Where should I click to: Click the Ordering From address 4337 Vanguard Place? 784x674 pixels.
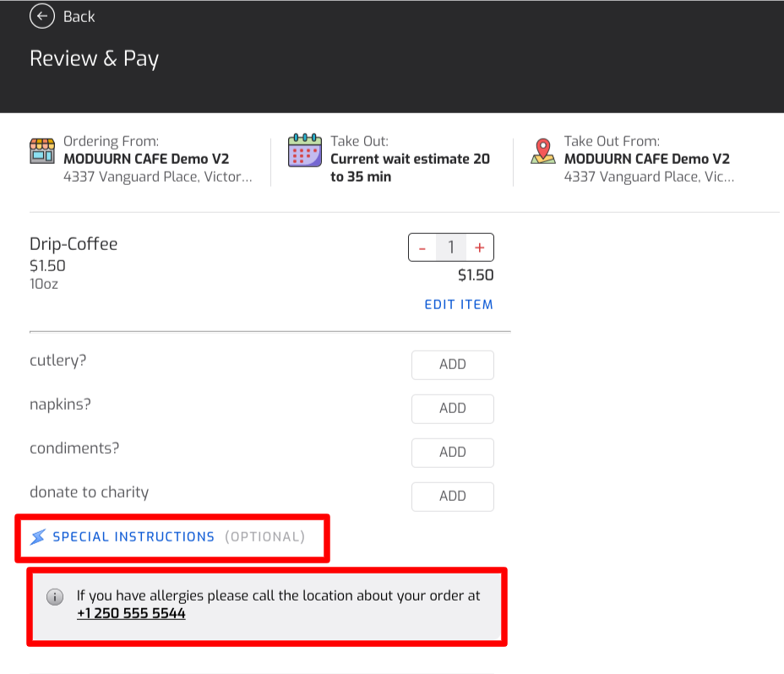[158, 177]
